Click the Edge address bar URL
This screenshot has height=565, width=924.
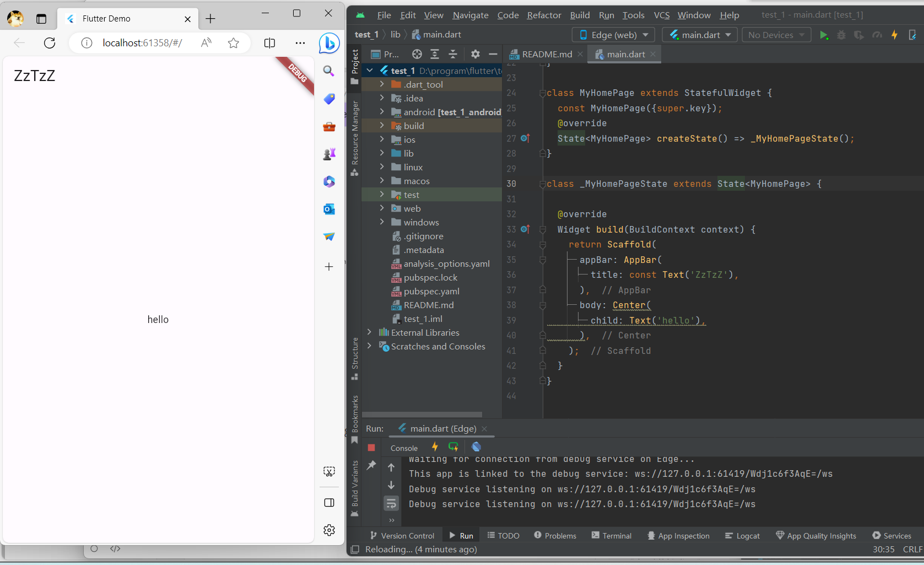142,43
